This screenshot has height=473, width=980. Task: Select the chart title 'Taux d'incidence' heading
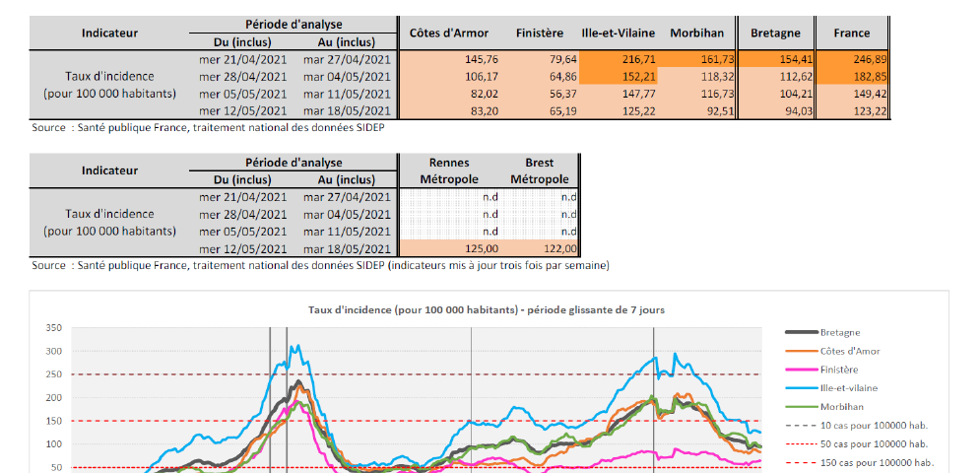pyautogui.click(x=487, y=309)
